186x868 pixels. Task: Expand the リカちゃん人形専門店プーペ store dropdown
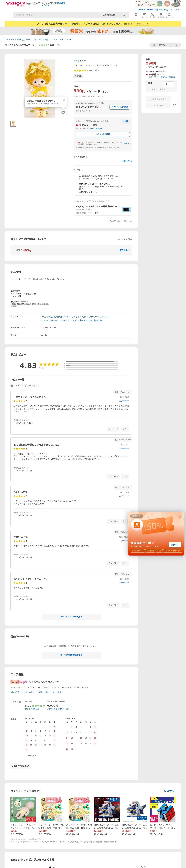20,45
